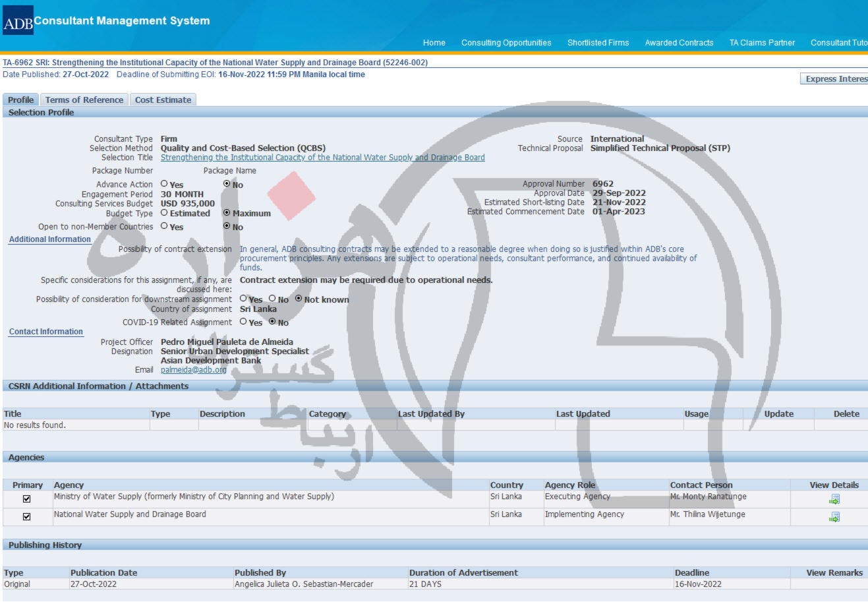Select Yes radio for Advance Action
The image size is (868, 610).
pos(164,184)
